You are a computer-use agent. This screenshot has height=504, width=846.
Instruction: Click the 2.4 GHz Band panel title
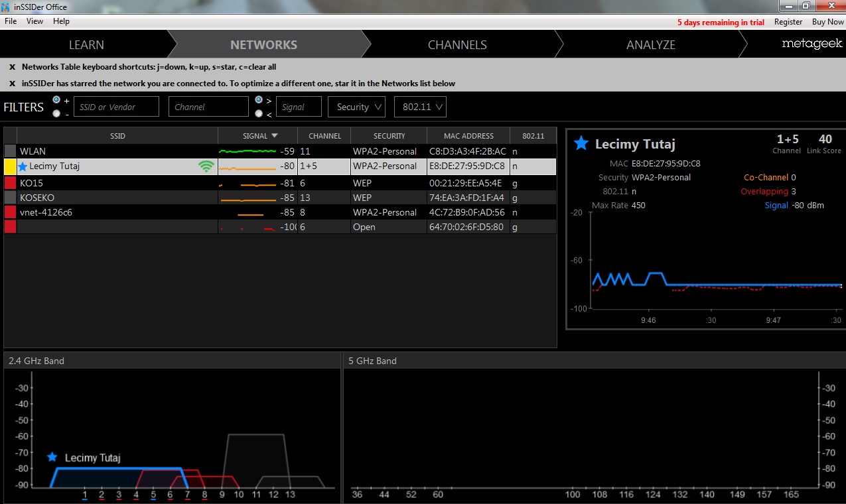(36, 361)
